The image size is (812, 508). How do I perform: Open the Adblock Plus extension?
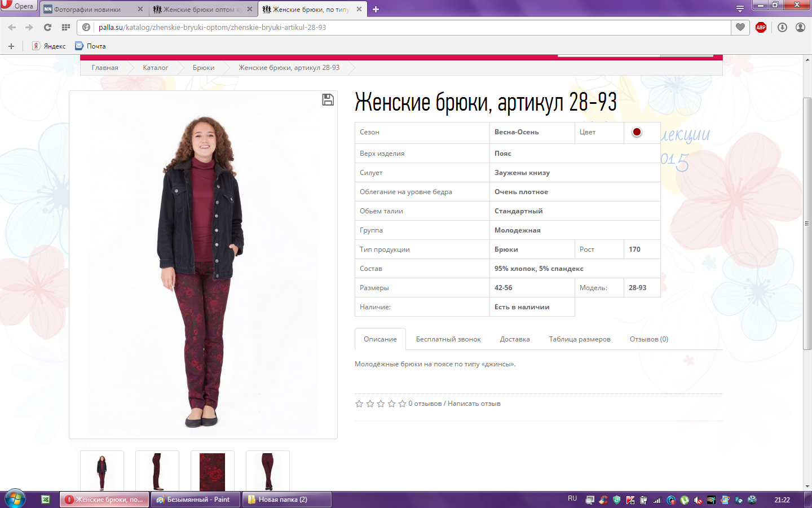click(x=761, y=27)
